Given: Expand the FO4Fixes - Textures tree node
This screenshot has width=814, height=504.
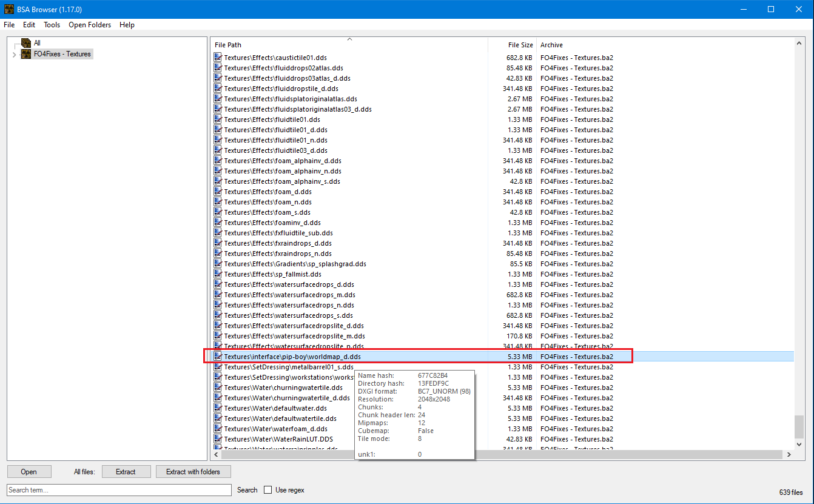Looking at the screenshot, I should click(14, 55).
